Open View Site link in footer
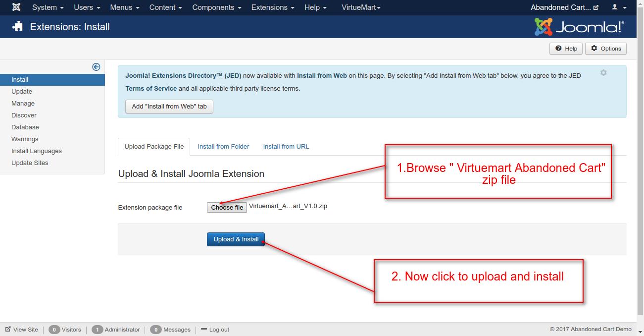 pos(21,330)
